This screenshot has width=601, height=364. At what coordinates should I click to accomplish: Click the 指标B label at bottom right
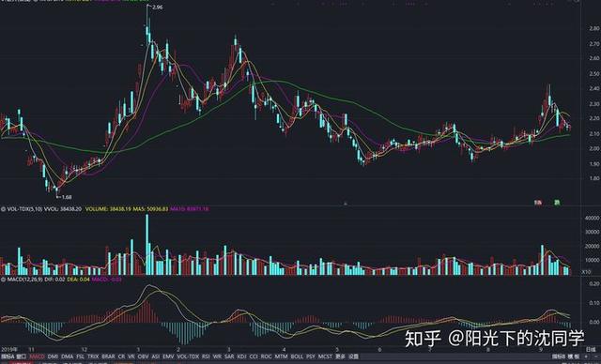pos(559,356)
